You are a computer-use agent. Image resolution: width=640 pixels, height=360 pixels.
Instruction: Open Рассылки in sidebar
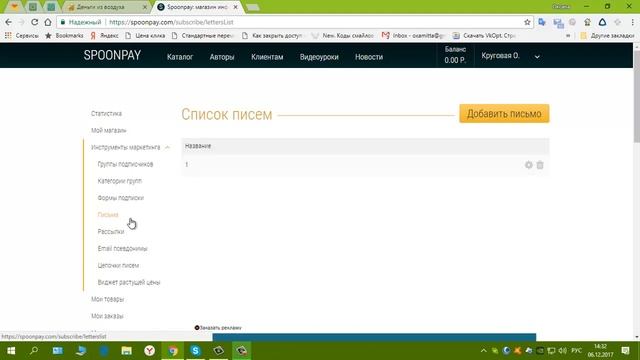[111, 231]
